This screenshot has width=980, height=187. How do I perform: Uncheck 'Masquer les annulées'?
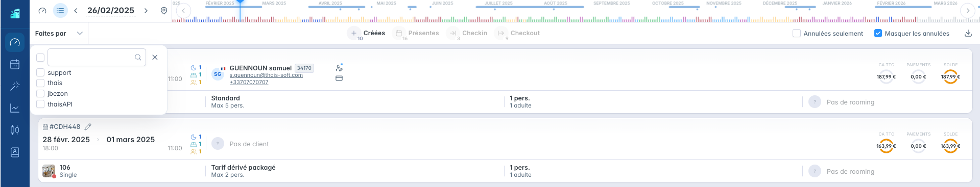point(878,33)
